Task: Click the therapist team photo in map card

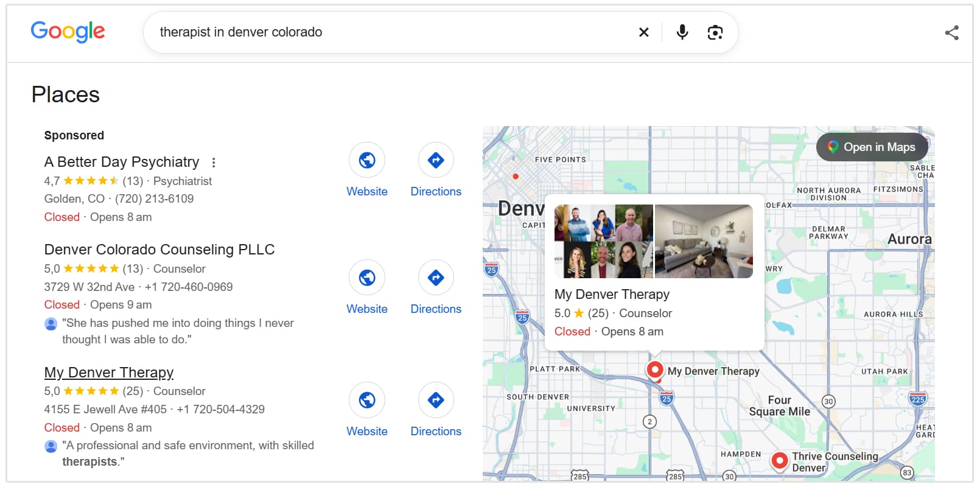Action: [x=604, y=241]
